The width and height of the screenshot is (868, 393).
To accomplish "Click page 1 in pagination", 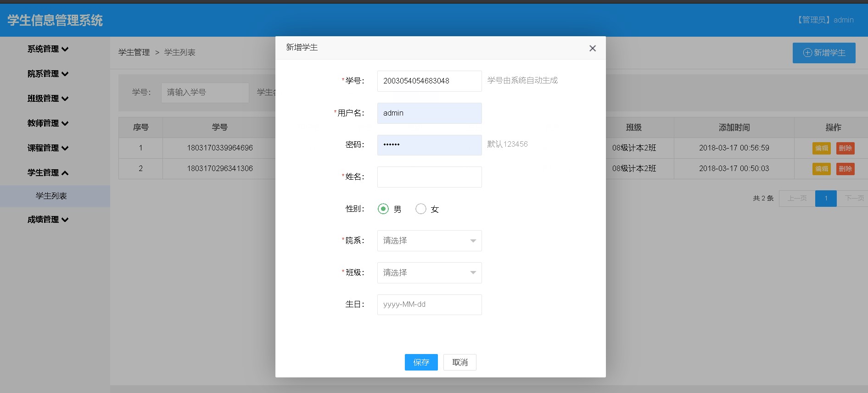I will click(x=826, y=198).
